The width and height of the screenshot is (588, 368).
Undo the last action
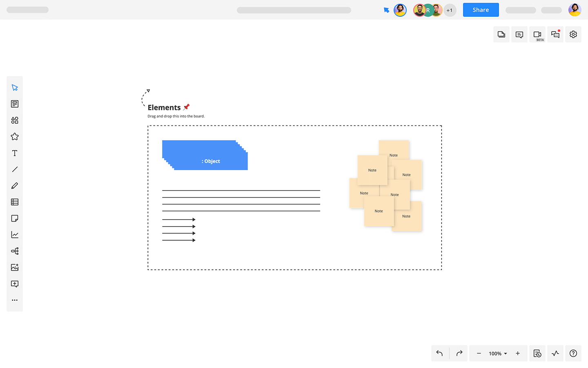439,353
